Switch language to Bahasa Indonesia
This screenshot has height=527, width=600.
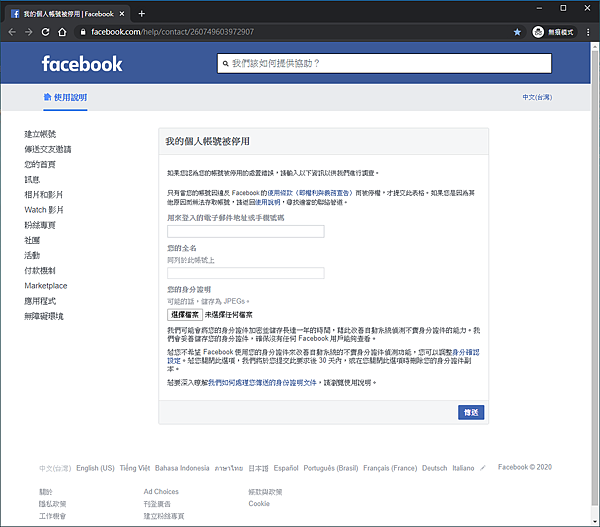(182, 468)
